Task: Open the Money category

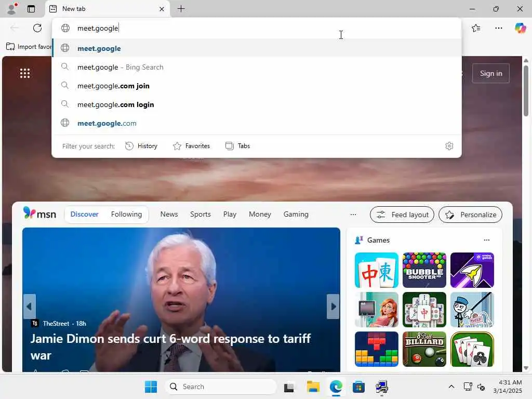Action: pos(260,215)
